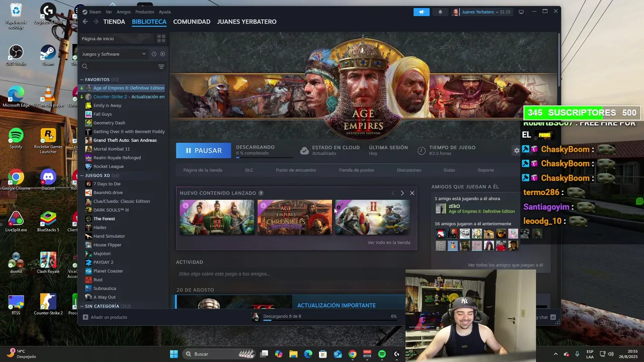
Task: Click friend zEkO playing now
Action: point(475,209)
